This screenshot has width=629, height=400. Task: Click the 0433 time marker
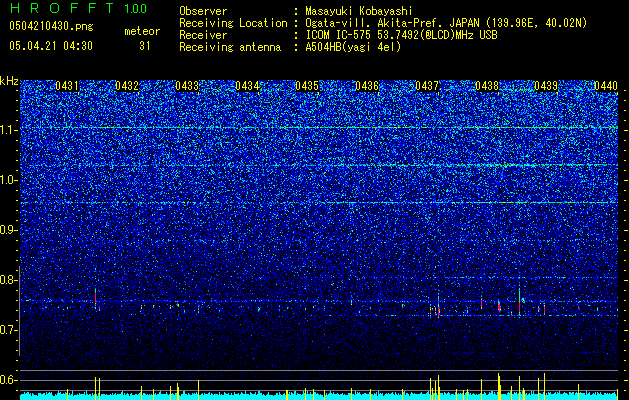pos(187,86)
